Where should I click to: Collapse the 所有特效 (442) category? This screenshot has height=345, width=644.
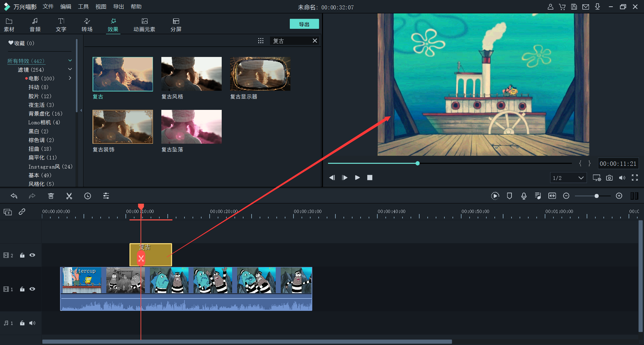pyautogui.click(x=70, y=61)
